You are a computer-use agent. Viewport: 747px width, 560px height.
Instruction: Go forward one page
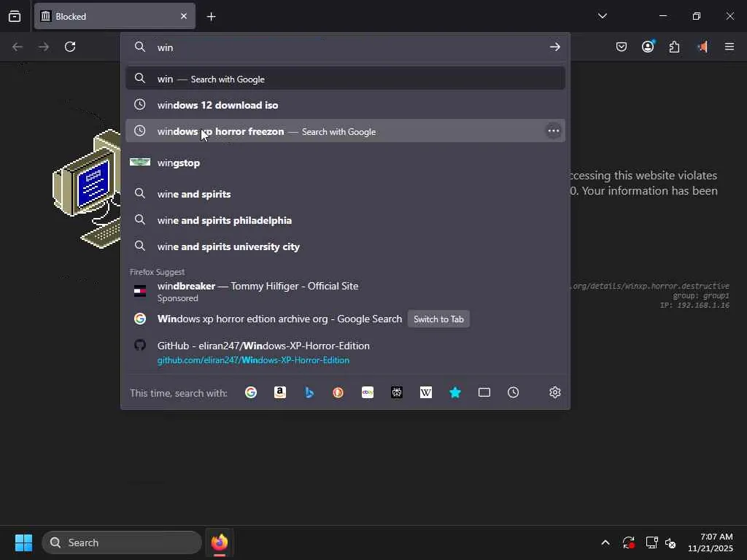[44, 47]
